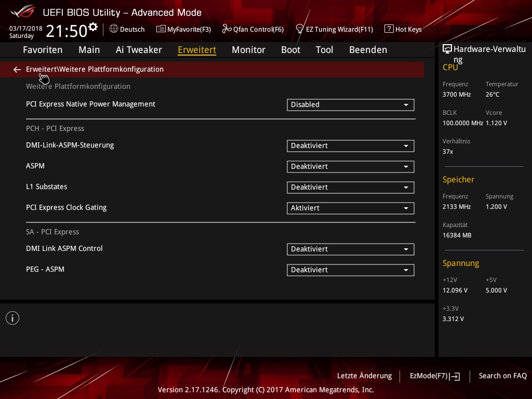This screenshot has height=399, width=532.
Task: Click the memory frequency value 2133 MHz
Action: pos(457,207)
